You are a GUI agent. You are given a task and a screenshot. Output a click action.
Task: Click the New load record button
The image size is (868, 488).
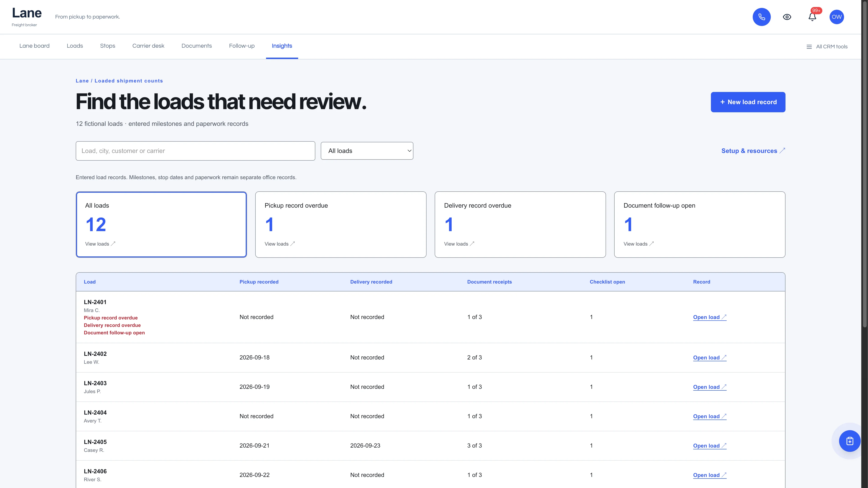click(748, 102)
